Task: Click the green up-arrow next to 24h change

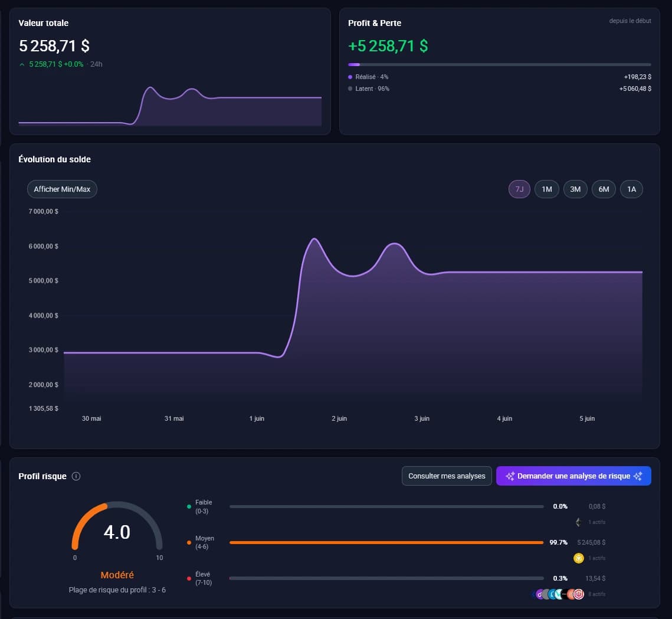Action: [x=22, y=64]
